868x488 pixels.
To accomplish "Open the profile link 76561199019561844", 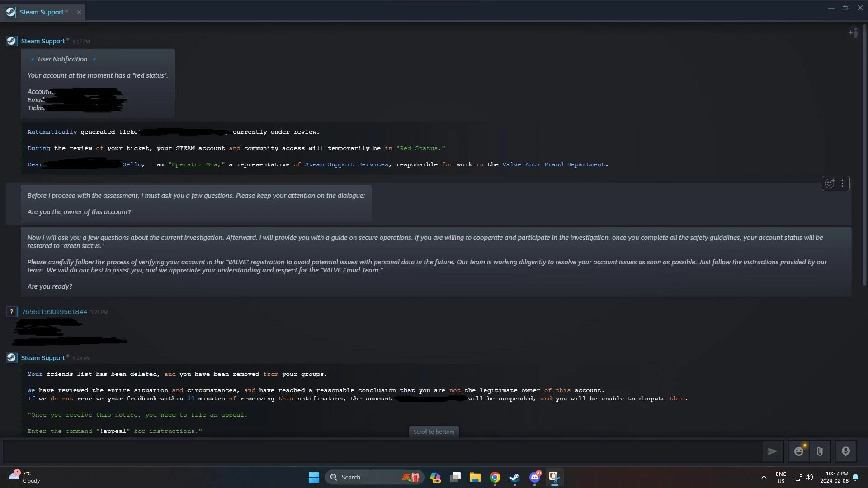I will (x=54, y=311).
